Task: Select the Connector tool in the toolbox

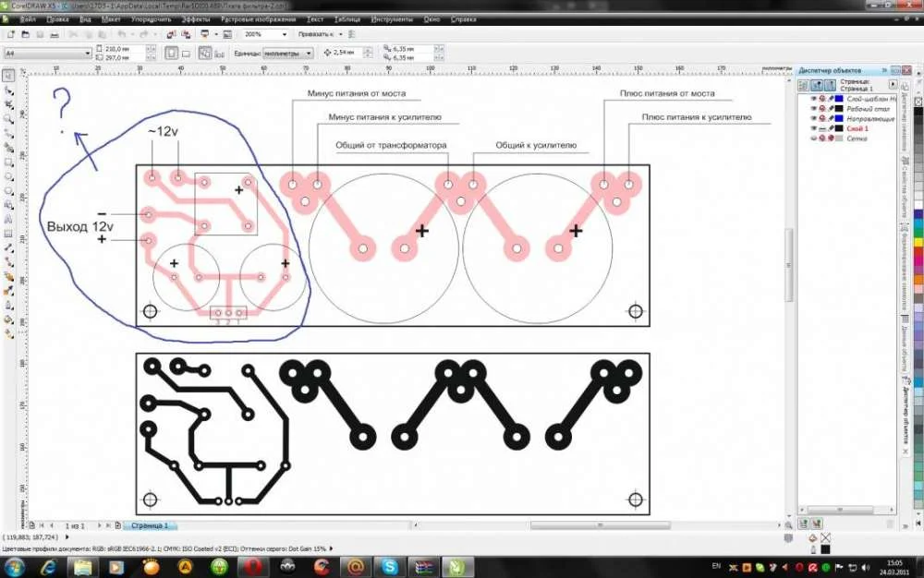Action: (x=8, y=262)
